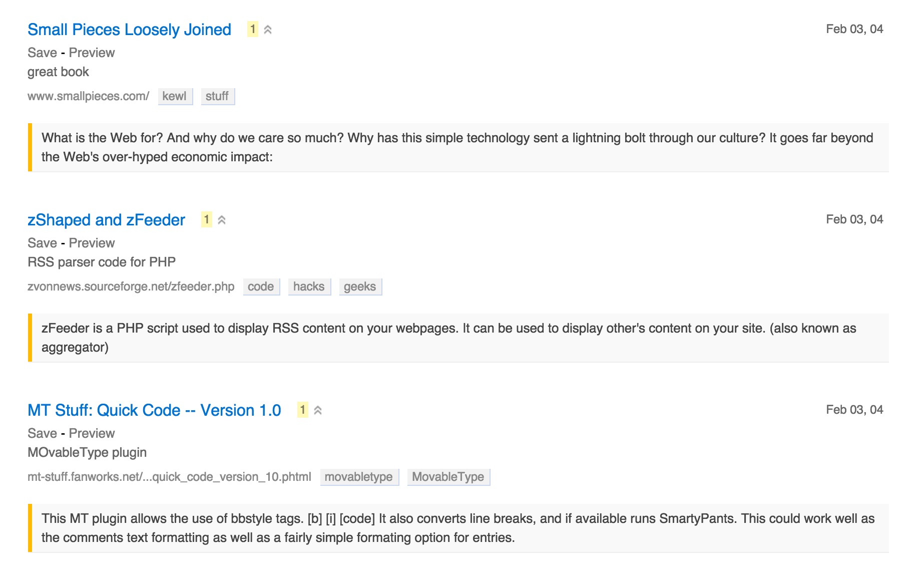Click the lowercase movabletype tag
924x569 pixels.
(x=359, y=477)
